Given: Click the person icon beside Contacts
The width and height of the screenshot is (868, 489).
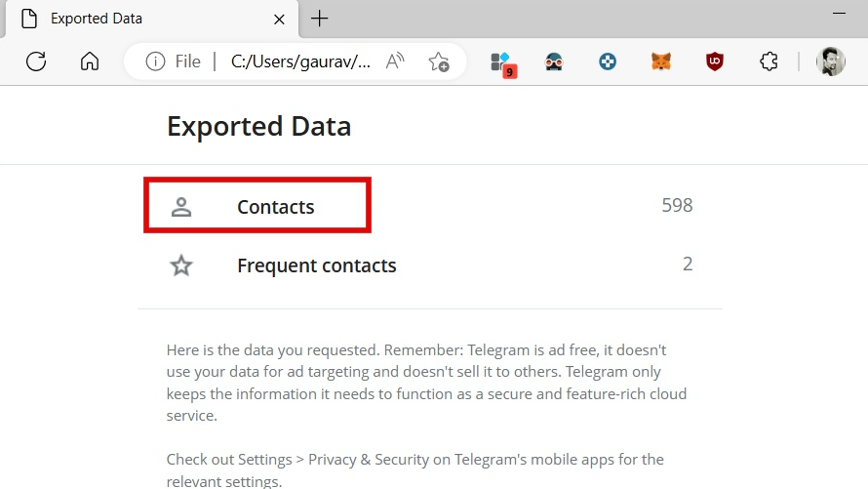Looking at the screenshot, I should [181, 207].
